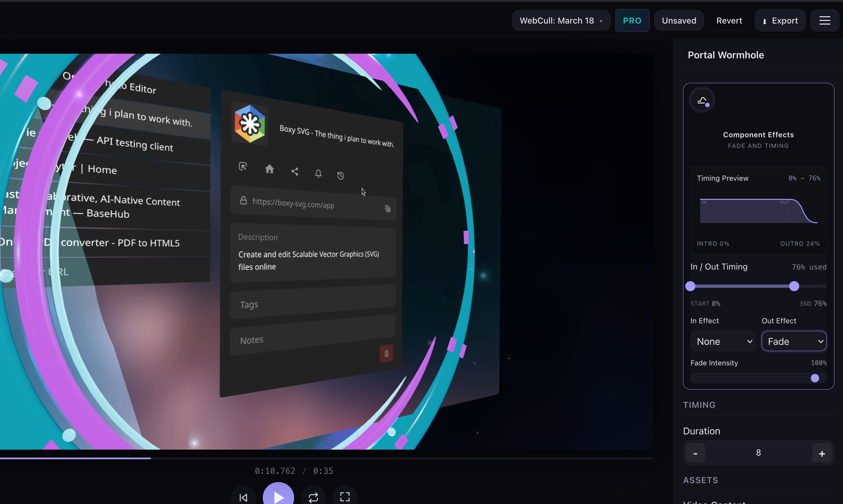Adjust the In/Out Timing end handle
843x504 pixels.
[x=794, y=286]
